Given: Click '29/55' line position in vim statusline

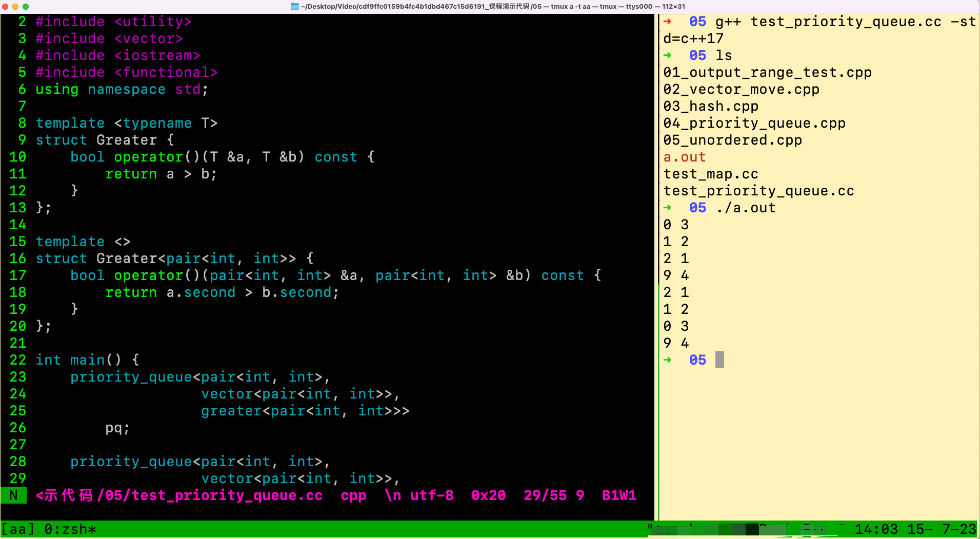Looking at the screenshot, I should (545, 495).
